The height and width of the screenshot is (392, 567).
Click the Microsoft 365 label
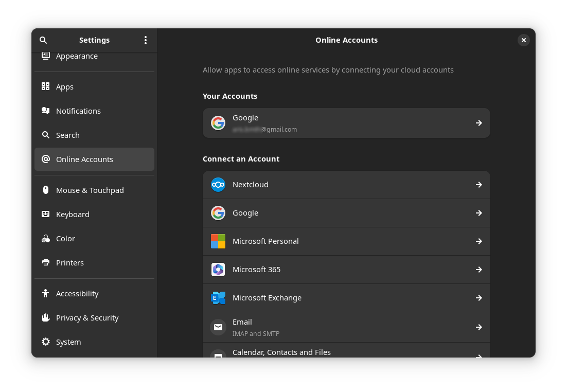(256, 270)
